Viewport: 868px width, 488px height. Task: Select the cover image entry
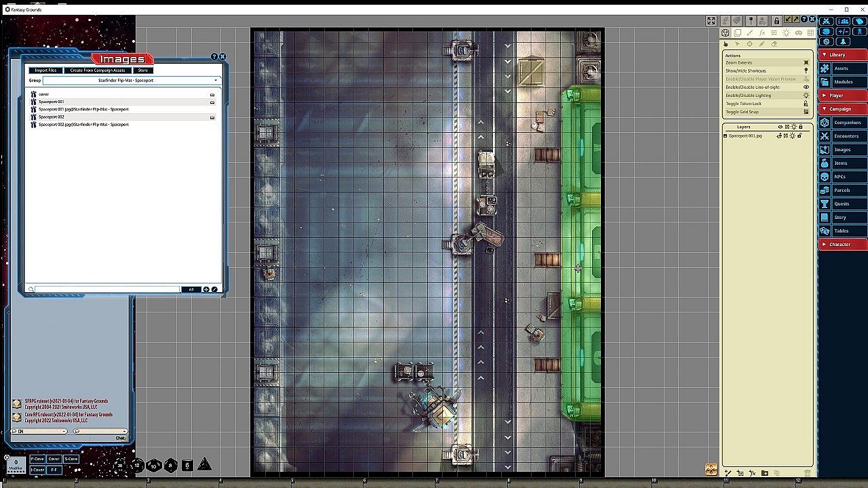(x=123, y=94)
